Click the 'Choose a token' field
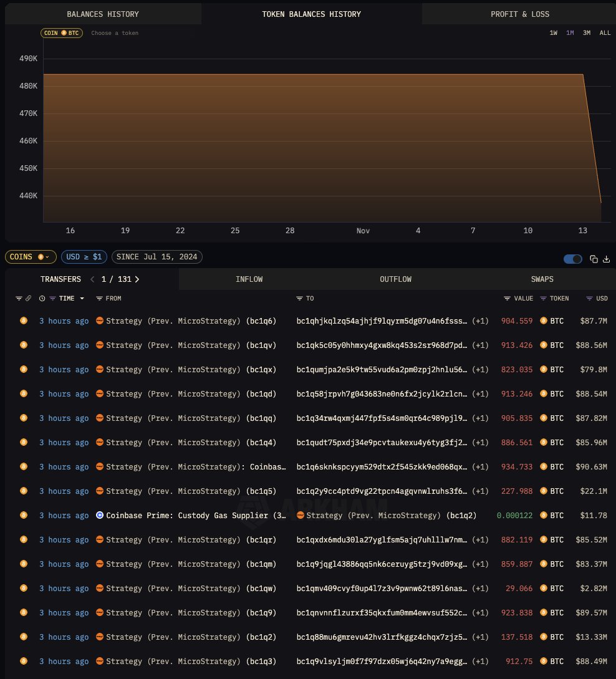This screenshot has height=679, width=616. click(x=115, y=33)
